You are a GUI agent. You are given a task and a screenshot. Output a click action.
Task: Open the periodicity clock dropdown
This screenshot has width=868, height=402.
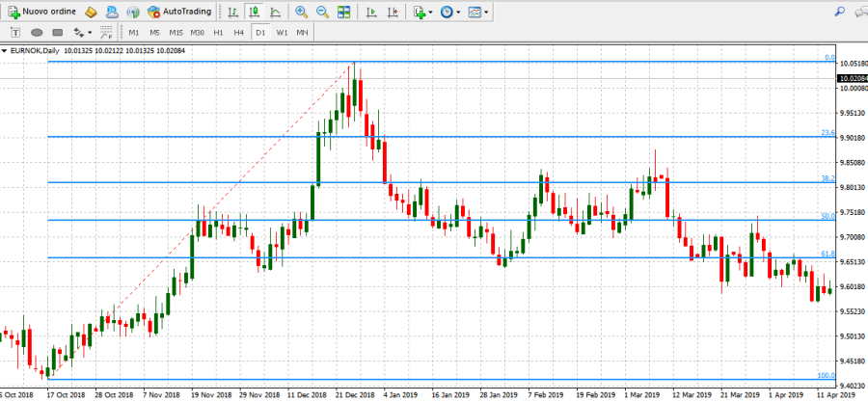(449, 12)
